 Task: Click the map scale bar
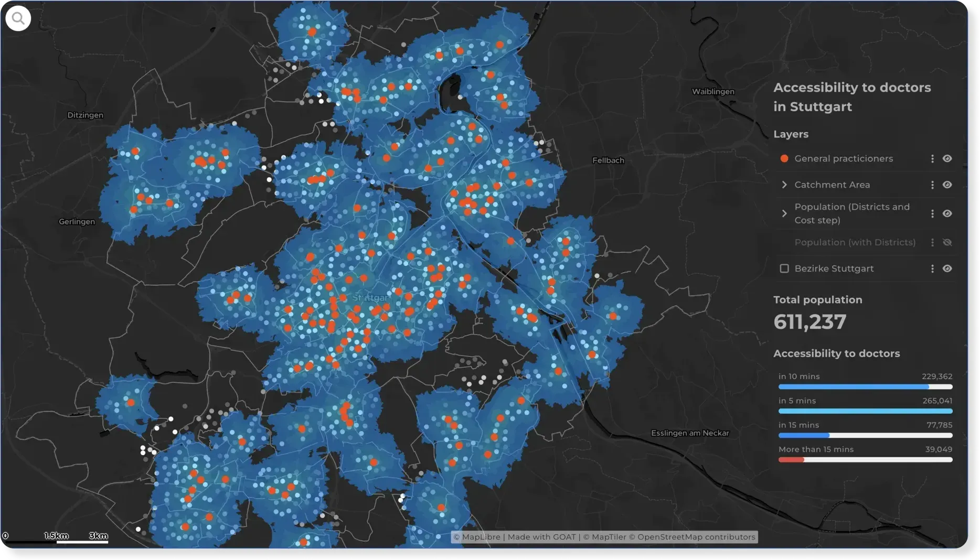pos(56,539)
